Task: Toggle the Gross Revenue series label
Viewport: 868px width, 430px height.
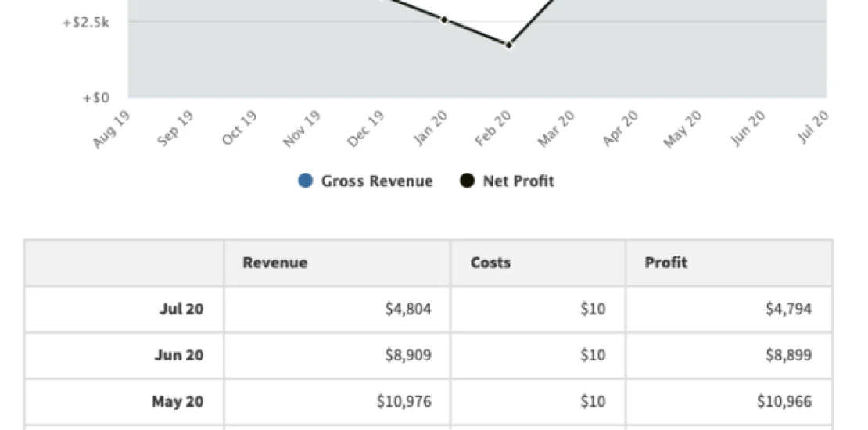Action: (x=376, y=181)
